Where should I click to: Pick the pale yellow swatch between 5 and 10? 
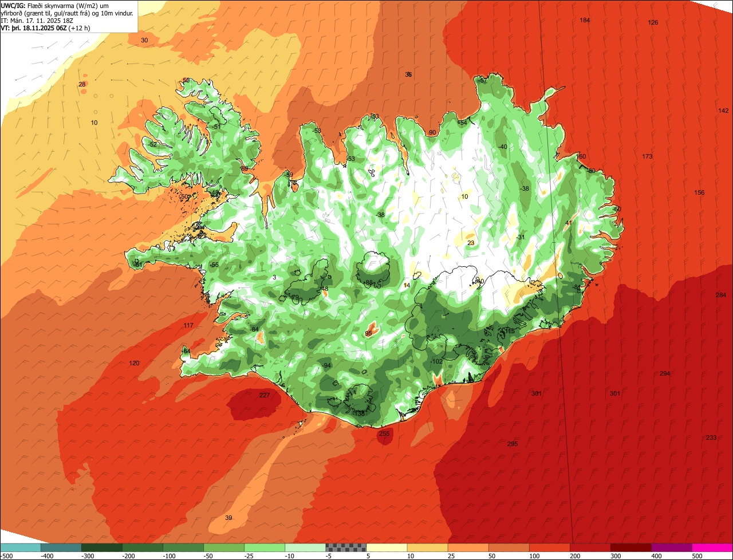[x=387, y=547]
